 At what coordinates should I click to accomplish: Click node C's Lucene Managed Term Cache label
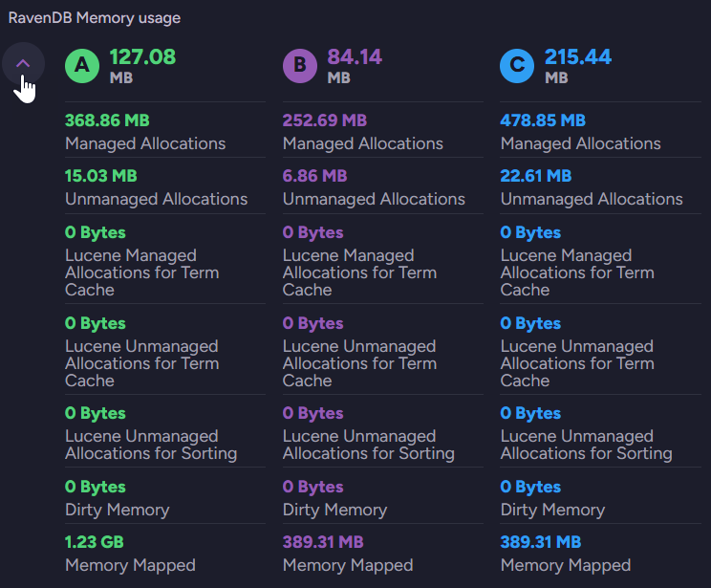point(577,272)
